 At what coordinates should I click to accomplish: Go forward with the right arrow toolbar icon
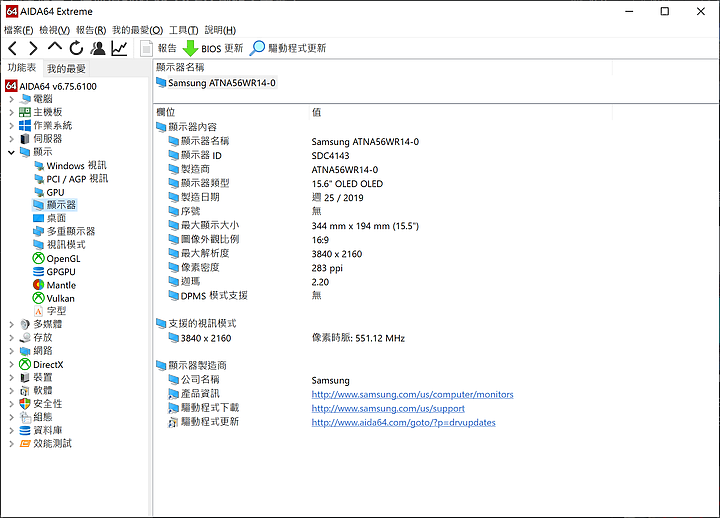pyautogui.click(x=33, y=48)
